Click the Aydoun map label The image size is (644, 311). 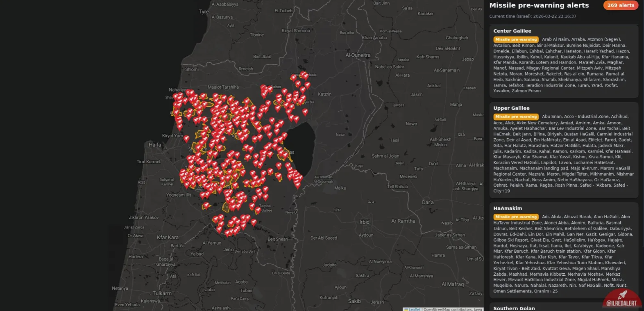click(x=366, y=235)
